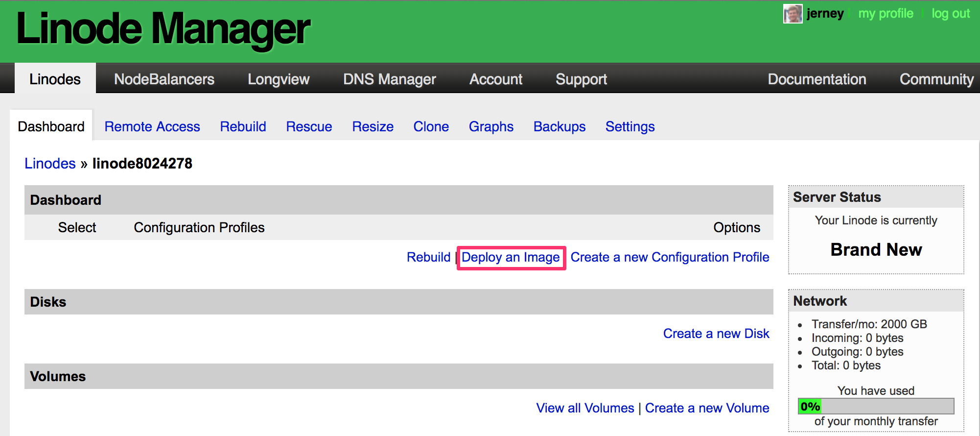Screen dimensions: 980x436
Task: Click the jerney username text
Action: tap(825, 14)
